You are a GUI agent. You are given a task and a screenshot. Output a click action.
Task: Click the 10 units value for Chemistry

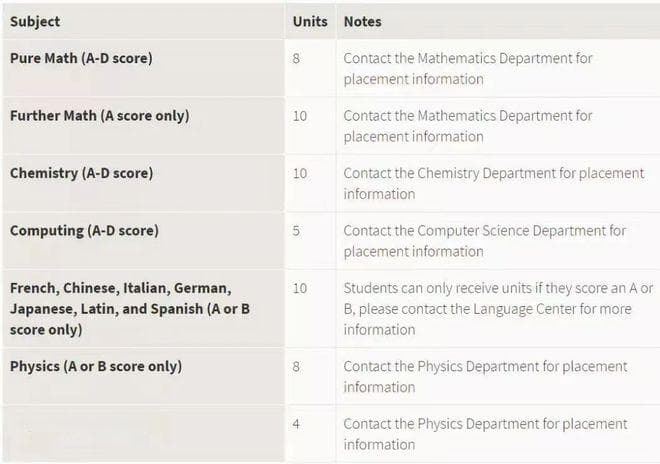(300, 173)
